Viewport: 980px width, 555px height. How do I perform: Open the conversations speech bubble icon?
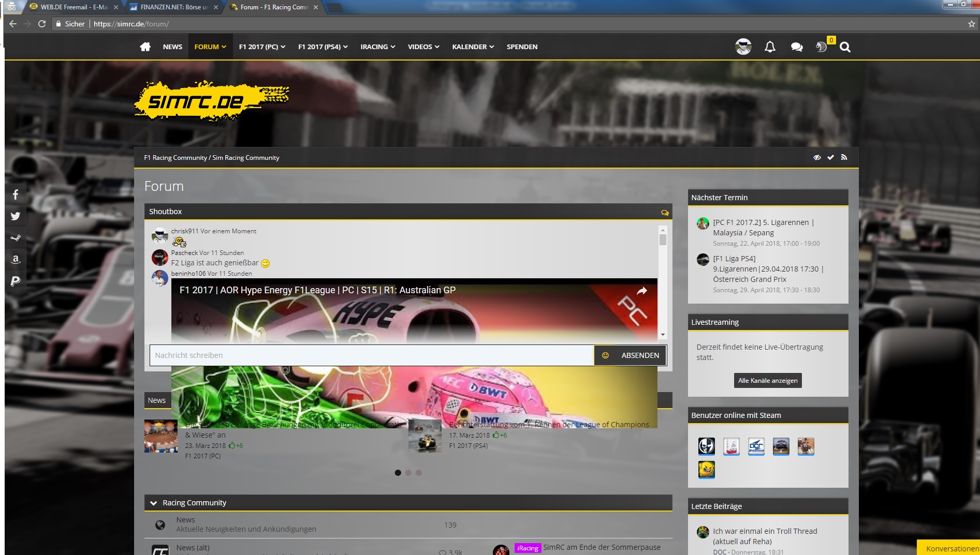tap(796, 47)
